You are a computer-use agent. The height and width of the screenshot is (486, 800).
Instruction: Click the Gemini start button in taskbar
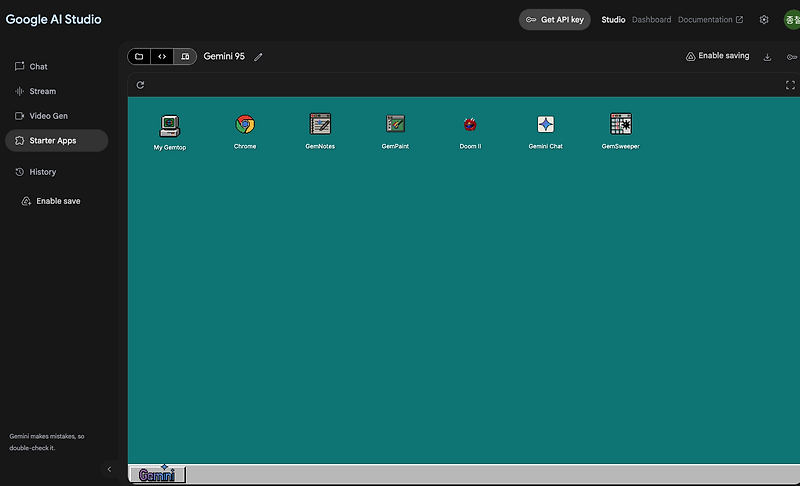pos(157,474)
